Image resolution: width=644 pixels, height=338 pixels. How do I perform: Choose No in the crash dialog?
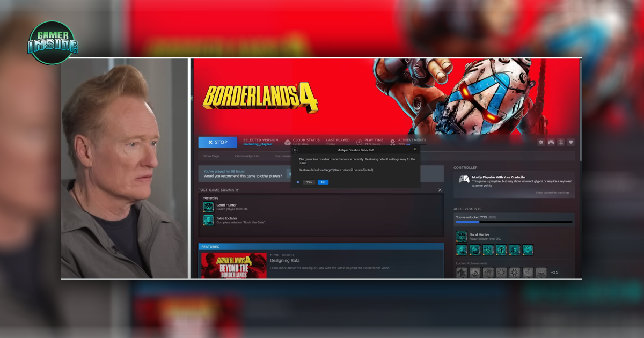click(x=323, y=182)
